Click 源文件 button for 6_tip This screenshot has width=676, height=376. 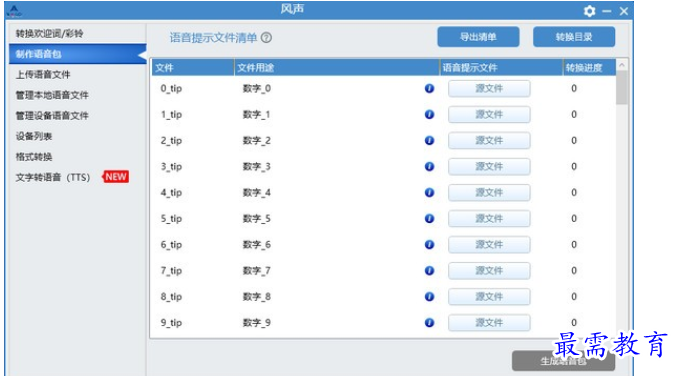coord(489,244)
